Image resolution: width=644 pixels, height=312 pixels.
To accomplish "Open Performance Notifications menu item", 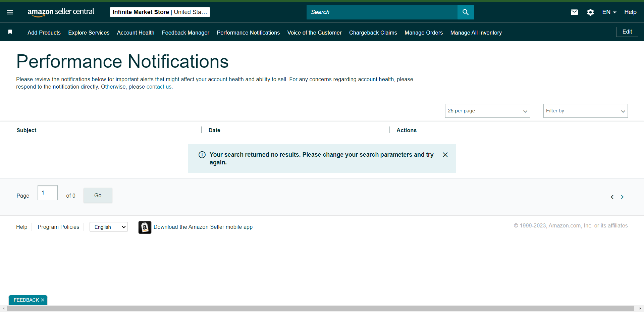I will tap(248, 33).
